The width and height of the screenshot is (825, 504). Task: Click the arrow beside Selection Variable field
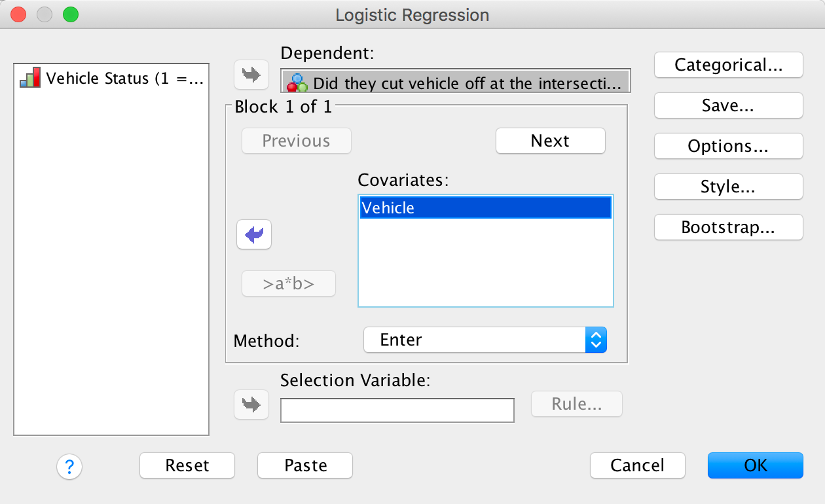[x=251, y=405]
